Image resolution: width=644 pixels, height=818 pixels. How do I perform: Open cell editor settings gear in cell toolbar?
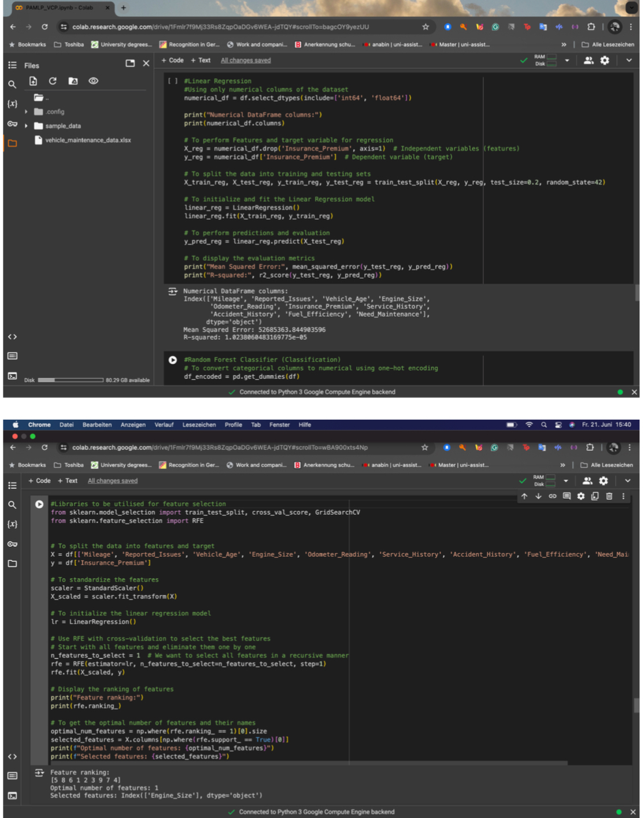tap(581, 497)
